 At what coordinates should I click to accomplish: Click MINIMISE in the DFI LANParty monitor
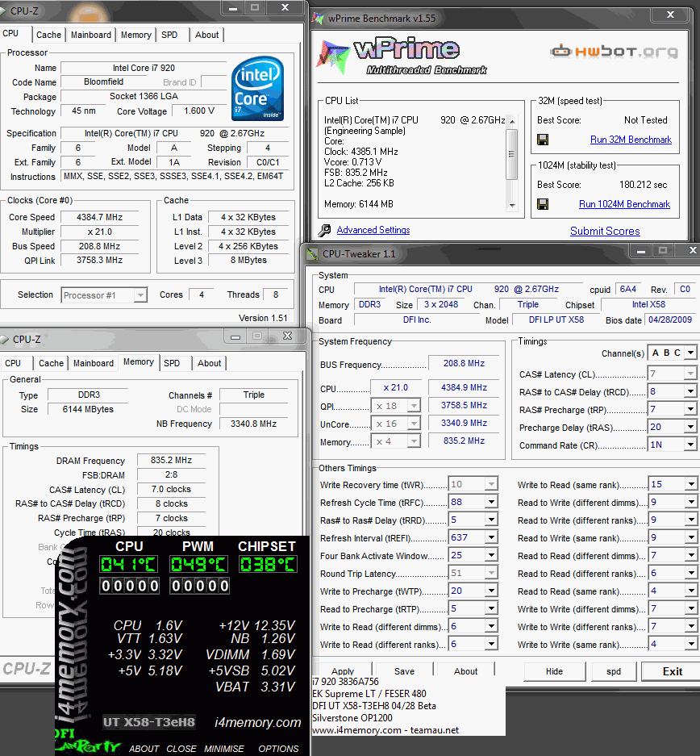(x=224, y=749)
